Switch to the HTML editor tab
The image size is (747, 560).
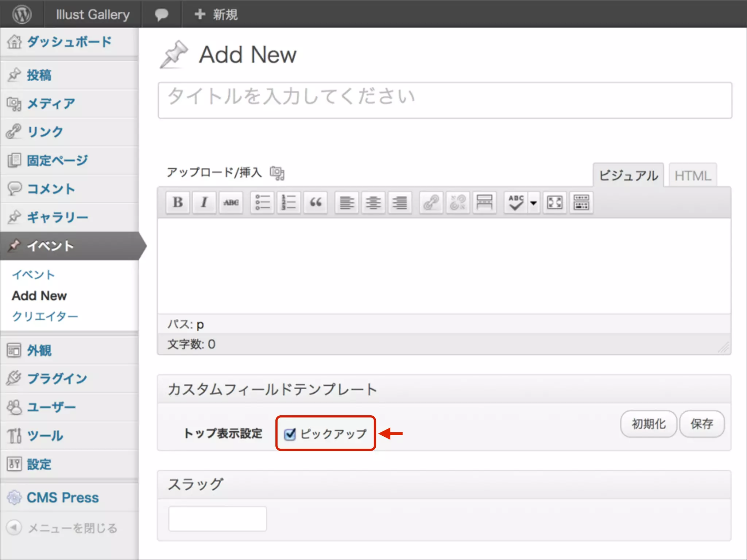(693, 176)
